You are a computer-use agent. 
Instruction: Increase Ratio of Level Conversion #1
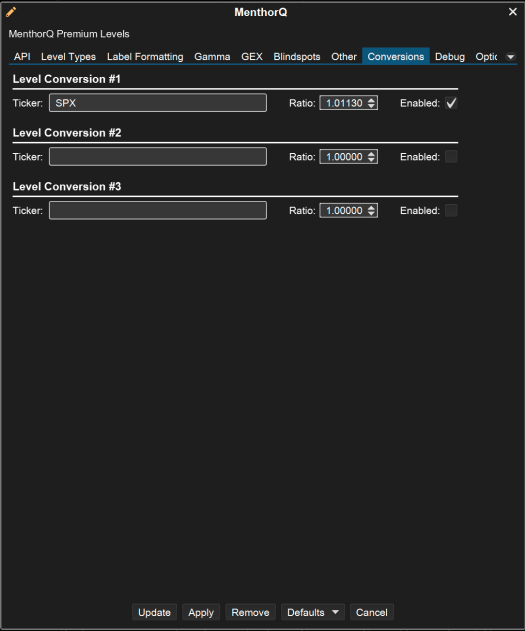click(x=371, y=100)
